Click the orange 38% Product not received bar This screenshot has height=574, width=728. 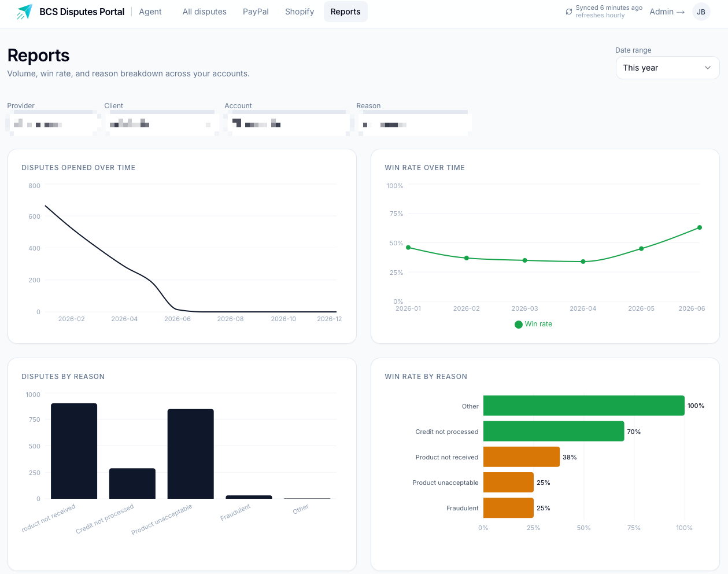pyautogui.click(x=522, y=457)
